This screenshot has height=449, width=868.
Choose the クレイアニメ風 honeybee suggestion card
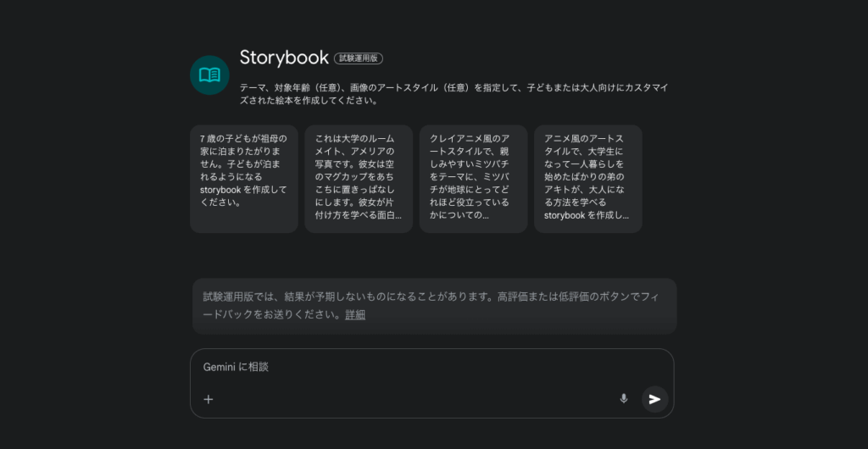pos(473,179)
